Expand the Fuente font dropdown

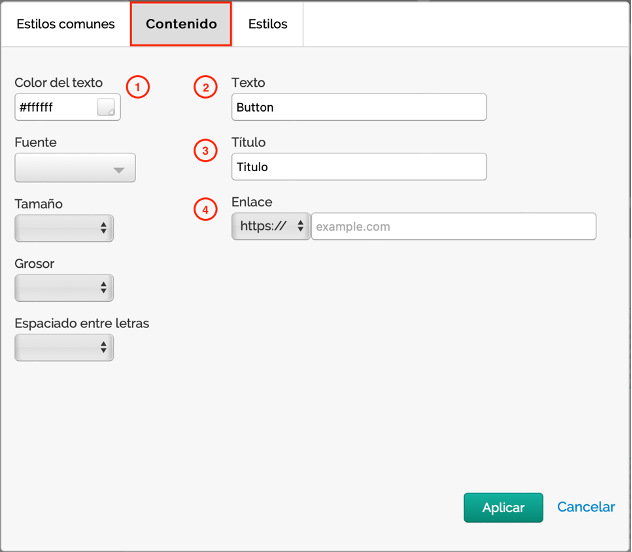[x=75, y=168]
